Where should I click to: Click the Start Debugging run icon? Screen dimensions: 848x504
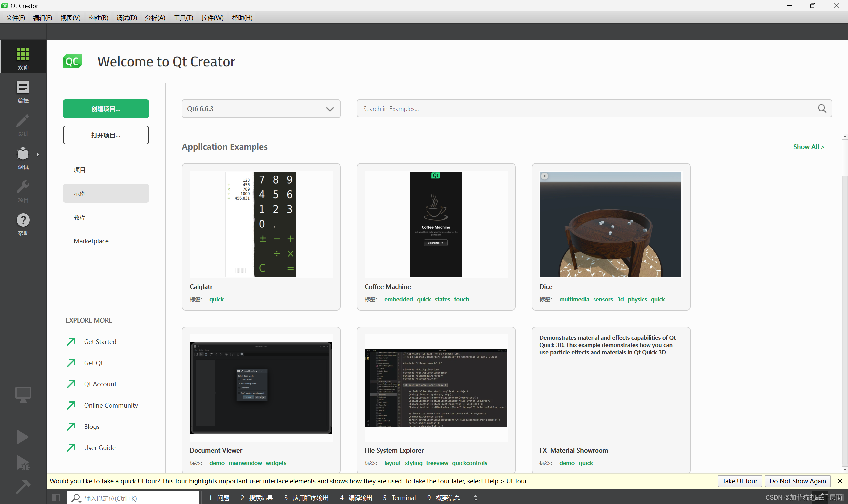(x=23, y=463)
